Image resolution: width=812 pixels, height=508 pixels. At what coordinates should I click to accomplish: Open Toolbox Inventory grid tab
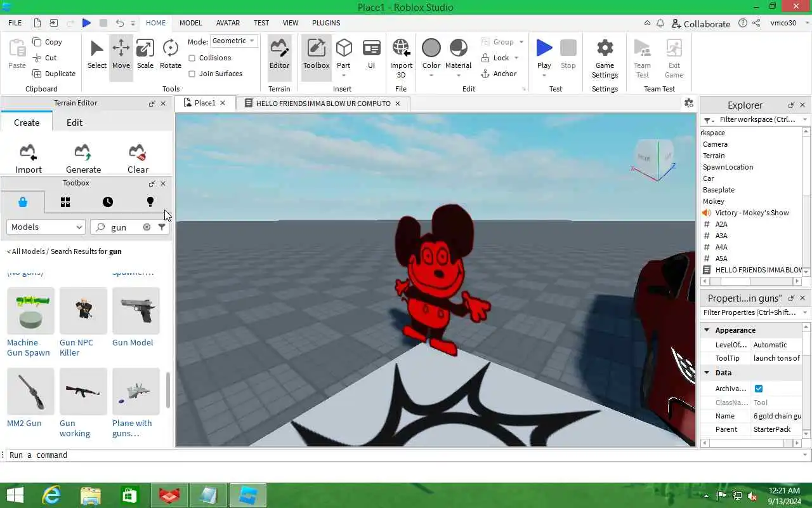(65, 202)
